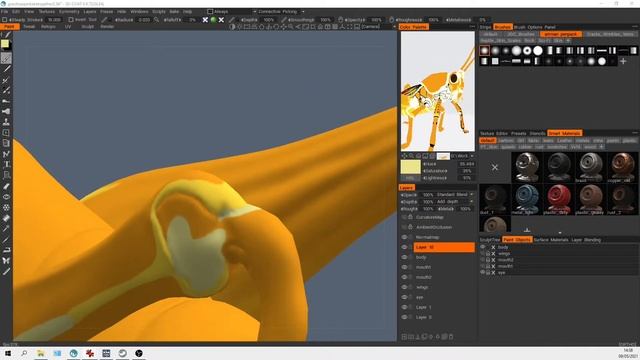
Task: Hide the body layer via eye icon
Action: (x=404, y=257)
